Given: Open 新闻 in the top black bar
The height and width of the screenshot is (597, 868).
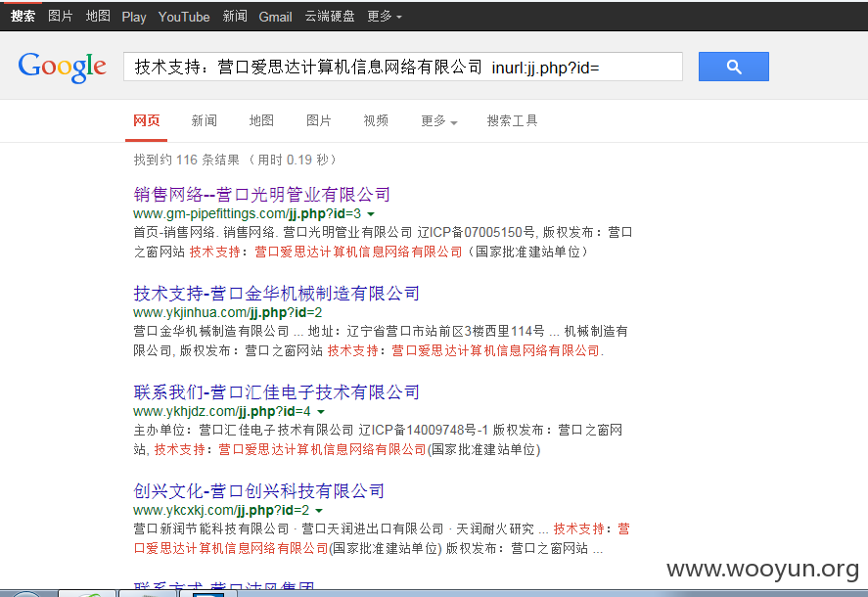Looking at the screenshot, I should tap(235, 17).
